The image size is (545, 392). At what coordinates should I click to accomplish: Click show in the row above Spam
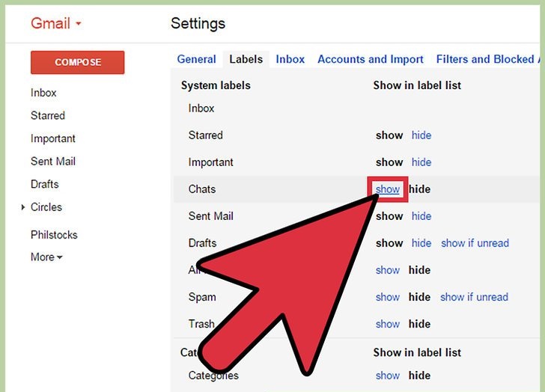click(388, 270)
